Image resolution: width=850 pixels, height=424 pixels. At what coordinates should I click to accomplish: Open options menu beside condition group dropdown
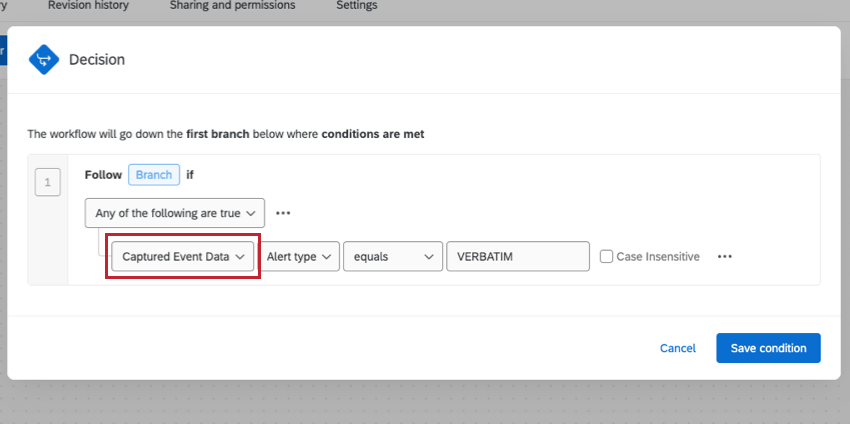point(283,213)
